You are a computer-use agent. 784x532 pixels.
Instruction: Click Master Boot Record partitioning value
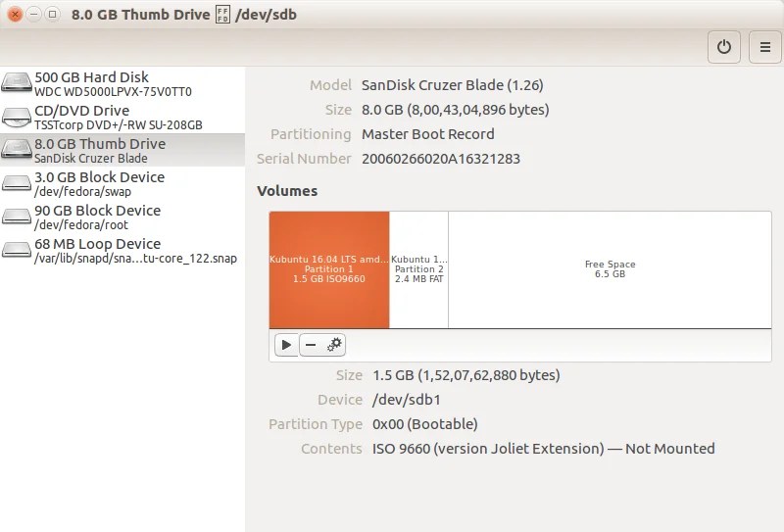[428, 134]
